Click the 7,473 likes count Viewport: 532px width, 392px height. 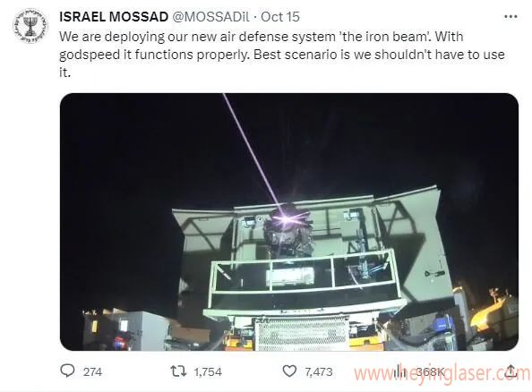(318, 371)
